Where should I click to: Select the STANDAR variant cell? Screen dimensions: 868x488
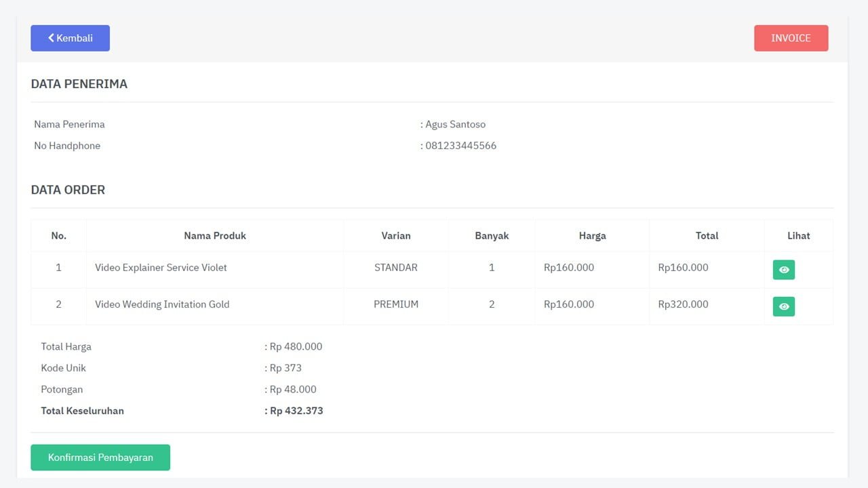click(395, 268)
